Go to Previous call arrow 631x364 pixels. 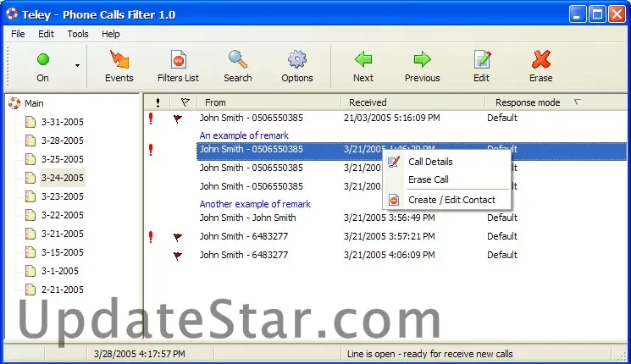[x=422, y=67]
